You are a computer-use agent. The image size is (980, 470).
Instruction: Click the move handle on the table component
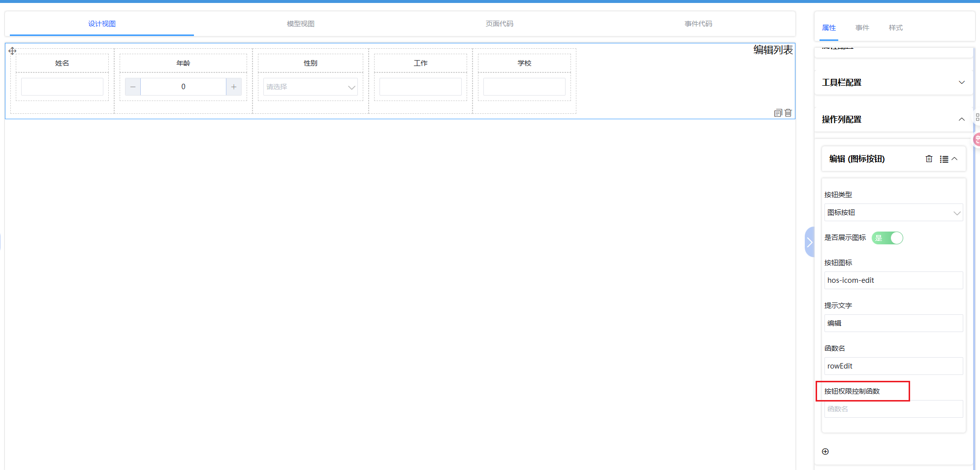(12, 51)
